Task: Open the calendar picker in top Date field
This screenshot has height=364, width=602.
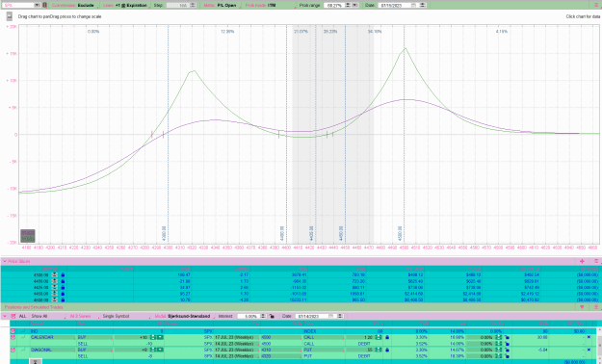Action: pos(413,6)
